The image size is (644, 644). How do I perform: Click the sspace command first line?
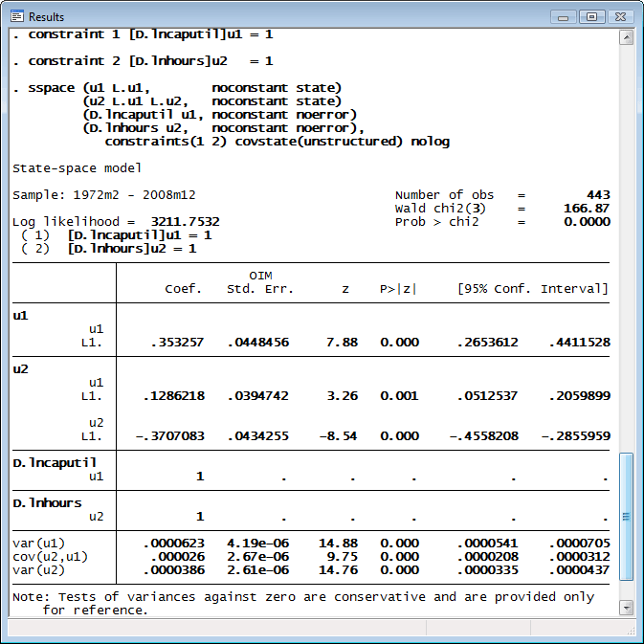pos(177,88)
